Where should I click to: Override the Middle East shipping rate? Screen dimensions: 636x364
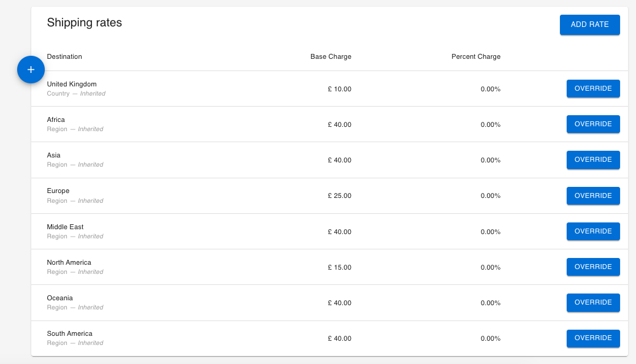(592, 232)
